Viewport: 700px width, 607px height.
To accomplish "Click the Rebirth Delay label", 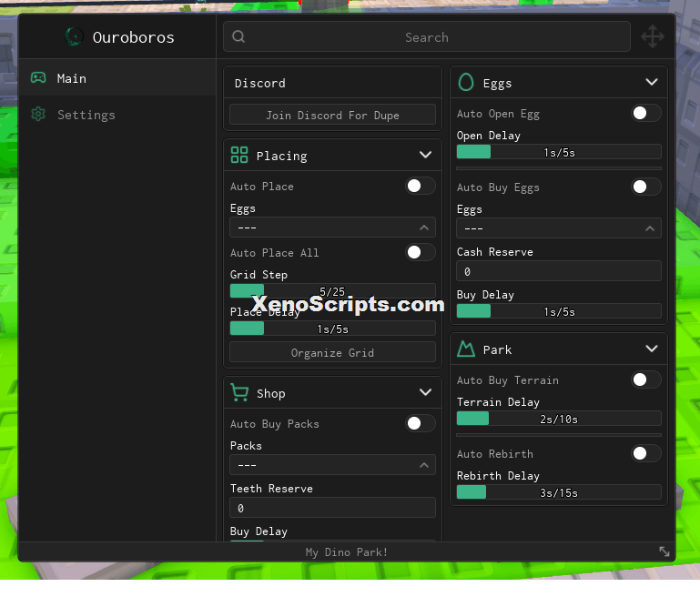I will coord(498,476).
